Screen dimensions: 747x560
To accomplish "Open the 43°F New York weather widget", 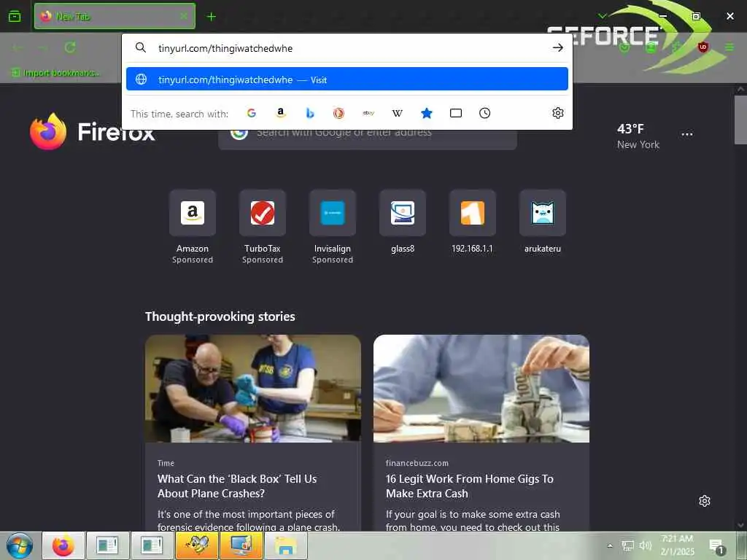I will [x=638, y=136].
